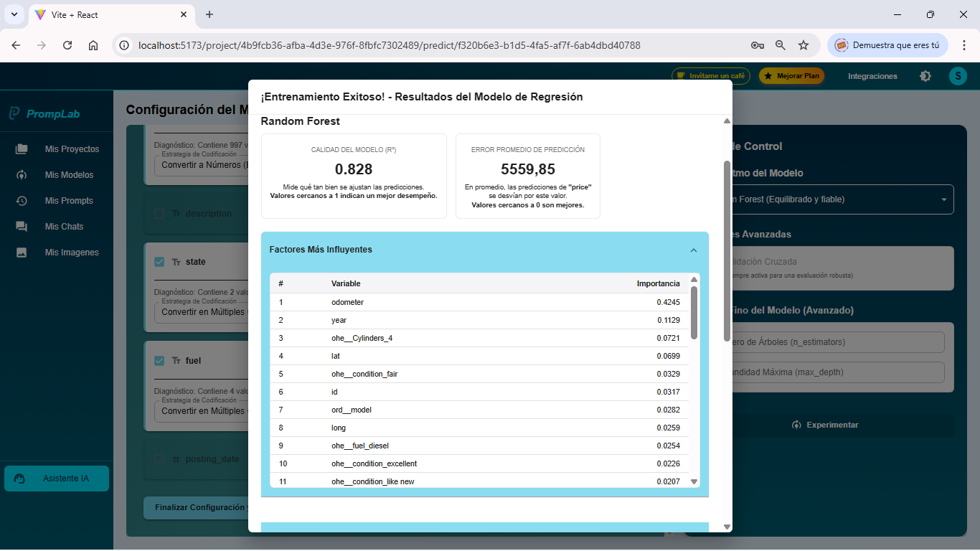Click the PrompLab logo
Screen dimensions: 980x551
pos(44,113)
